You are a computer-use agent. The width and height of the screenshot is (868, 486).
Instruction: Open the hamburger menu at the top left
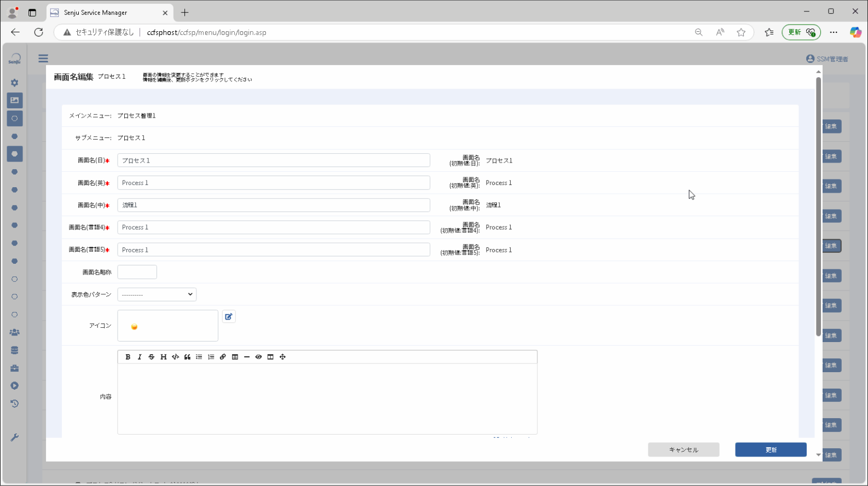point(43,59)
